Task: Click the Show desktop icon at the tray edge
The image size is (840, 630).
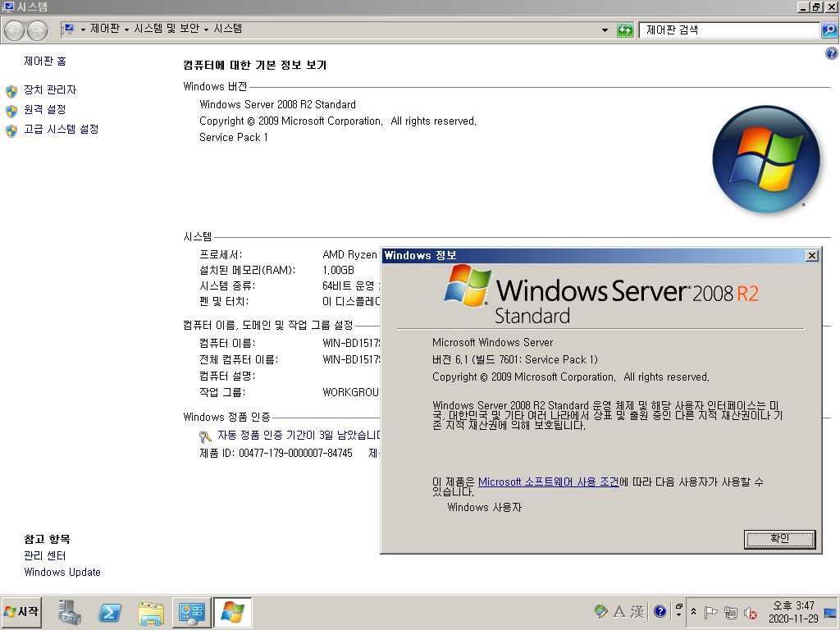Action: pos(830,612)
